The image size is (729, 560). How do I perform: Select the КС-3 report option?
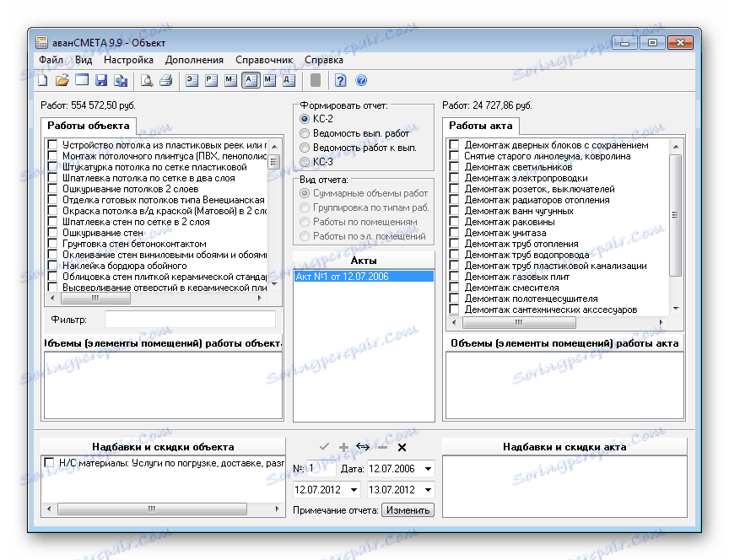305,162
